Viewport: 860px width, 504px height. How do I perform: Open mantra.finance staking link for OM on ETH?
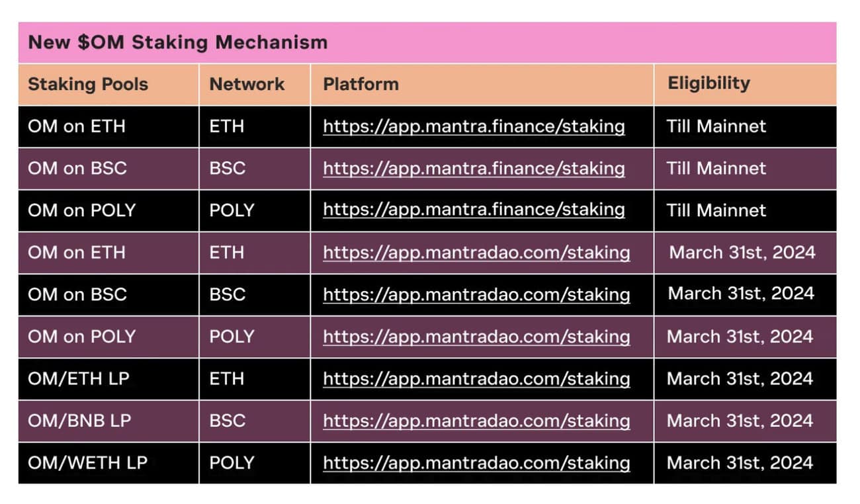coord(474,126)
